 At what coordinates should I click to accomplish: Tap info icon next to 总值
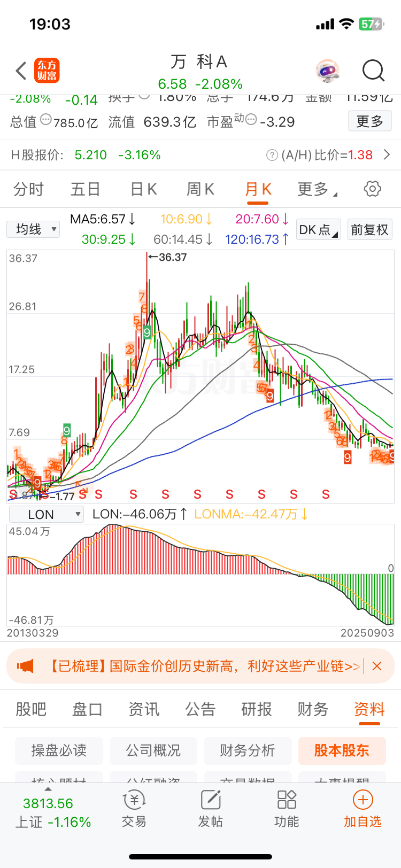pyautogui.click(x=46, y=120)
